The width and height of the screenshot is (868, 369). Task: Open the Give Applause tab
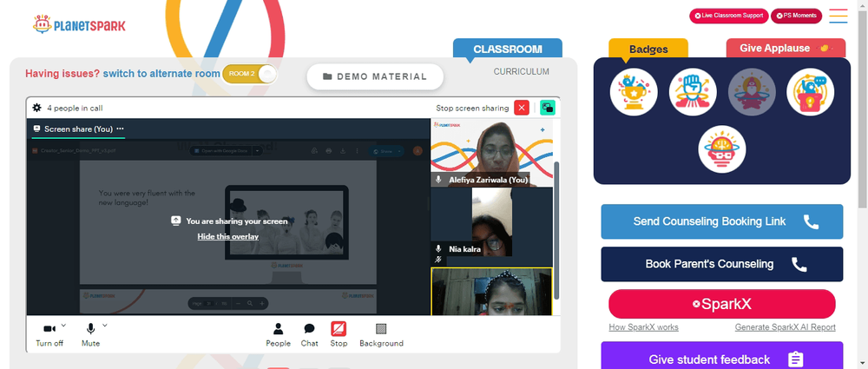coord(786,49)
